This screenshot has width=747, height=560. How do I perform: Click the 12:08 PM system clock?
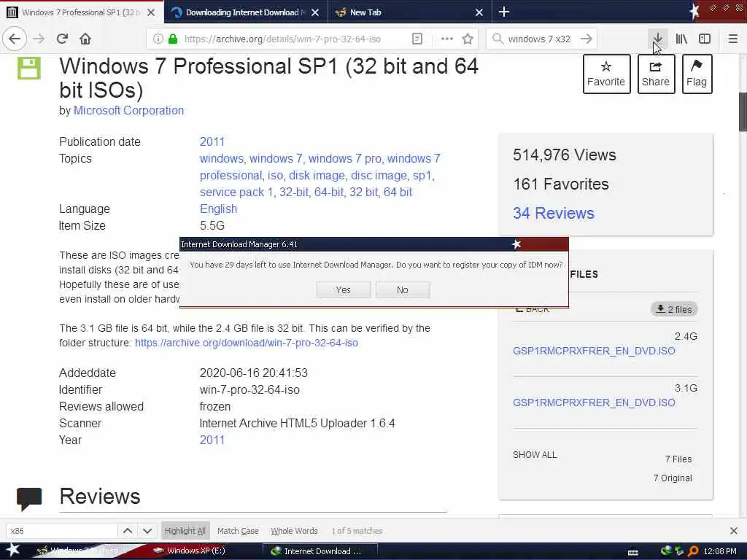pos(720,551)
